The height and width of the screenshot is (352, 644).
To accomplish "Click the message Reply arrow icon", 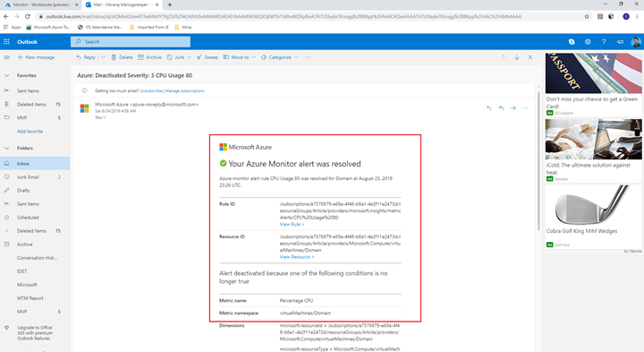I will pos(488,108).
